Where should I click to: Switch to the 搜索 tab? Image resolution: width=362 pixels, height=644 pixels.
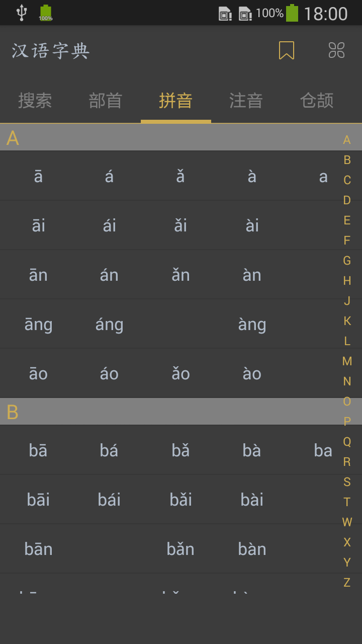pyautogui.click(x=35, y=101)
